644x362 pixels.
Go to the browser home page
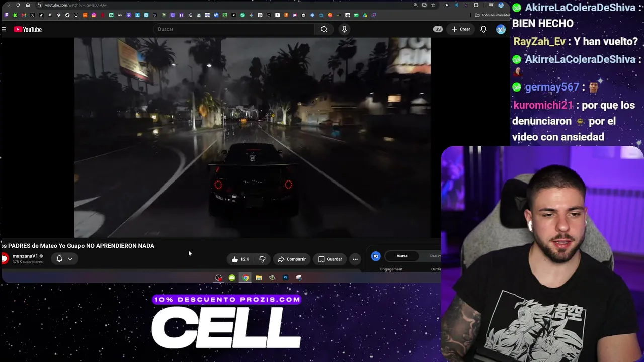pyautogui.click(x=28, y=5)
